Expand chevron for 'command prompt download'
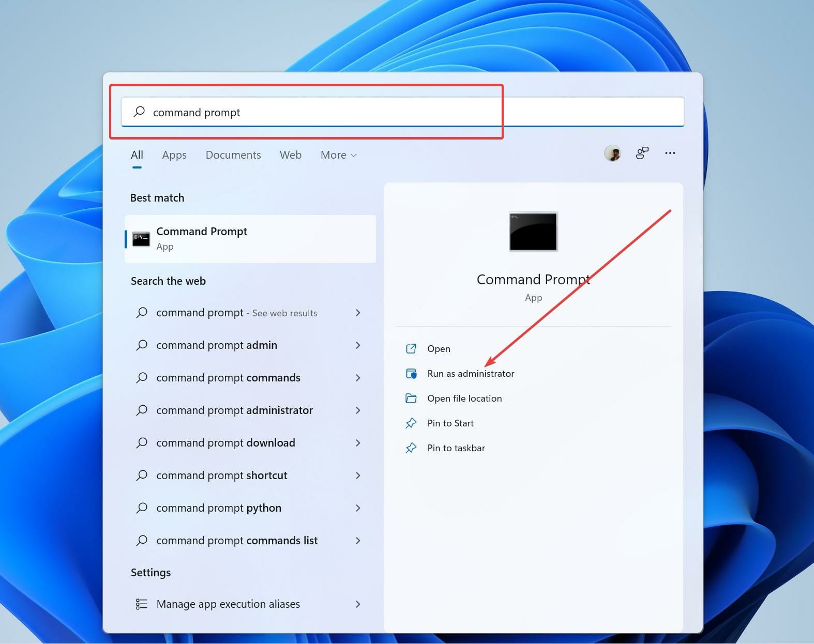814x644 pixels. pos(358,443)
